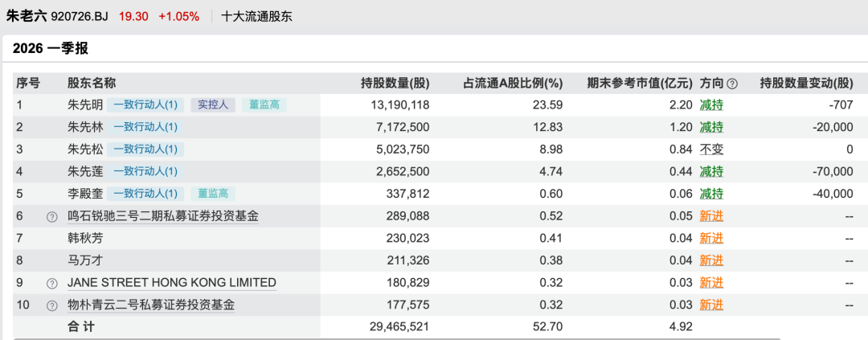
Task: Expand 一致行动人(1) tag for 朱先松
Action: (x=149, y=150)
